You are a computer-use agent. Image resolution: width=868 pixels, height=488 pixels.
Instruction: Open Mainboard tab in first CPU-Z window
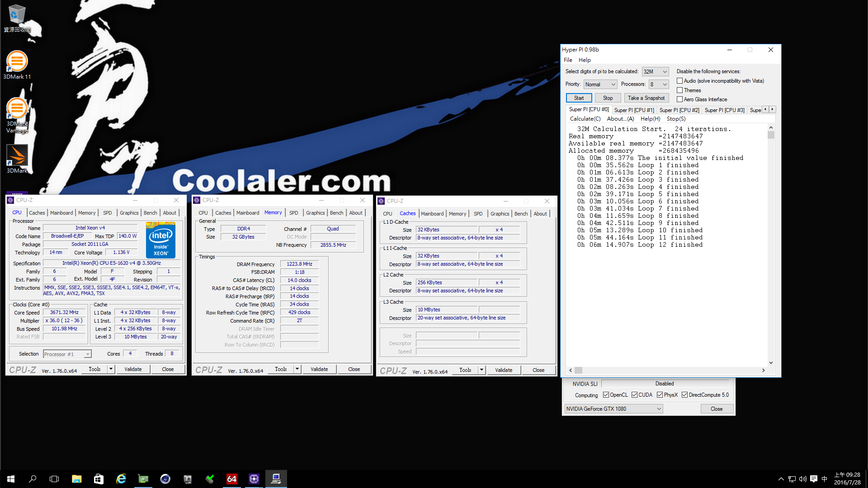(61, 213)
